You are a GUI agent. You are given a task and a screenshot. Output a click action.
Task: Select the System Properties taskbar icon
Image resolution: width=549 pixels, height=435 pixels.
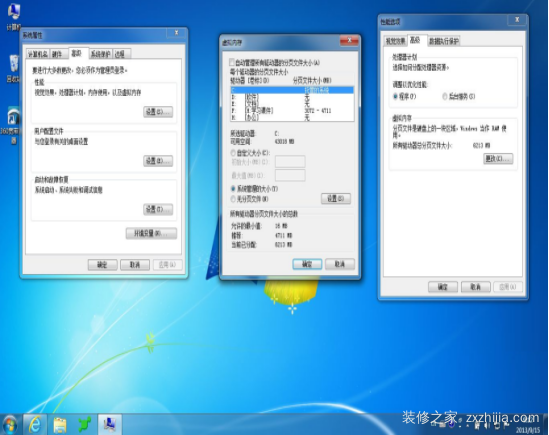pos(110,424)
